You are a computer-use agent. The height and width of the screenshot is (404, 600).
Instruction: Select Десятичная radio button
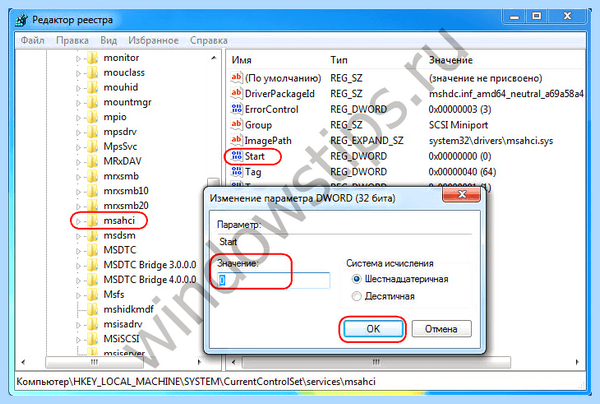click(x=356, y=296)
